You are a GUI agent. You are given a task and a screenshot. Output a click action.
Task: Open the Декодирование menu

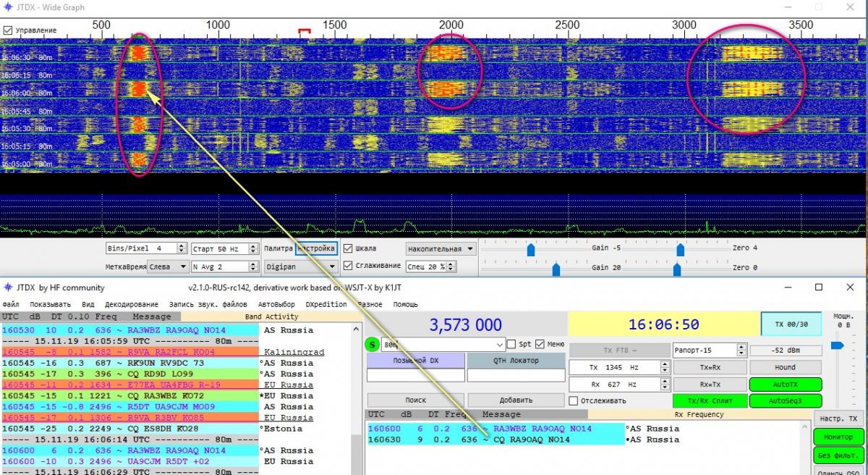click(x=131, y=305)
